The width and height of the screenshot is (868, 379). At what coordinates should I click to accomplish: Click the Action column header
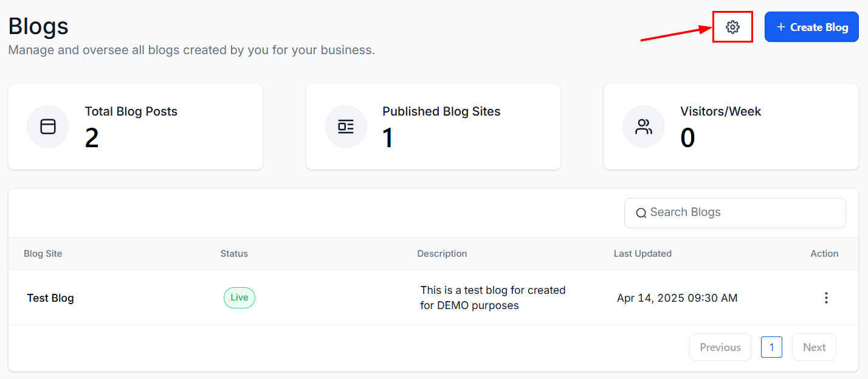coord(824,254)
